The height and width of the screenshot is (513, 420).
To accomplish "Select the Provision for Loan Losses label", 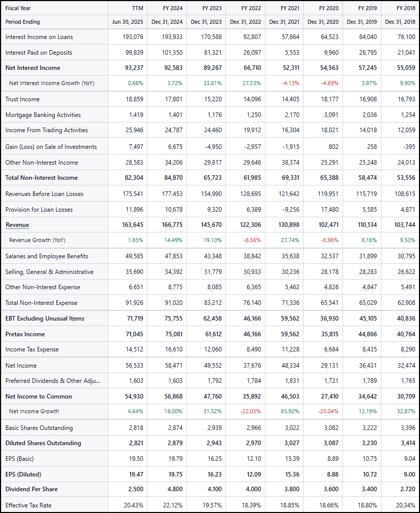I will point(39,210).
